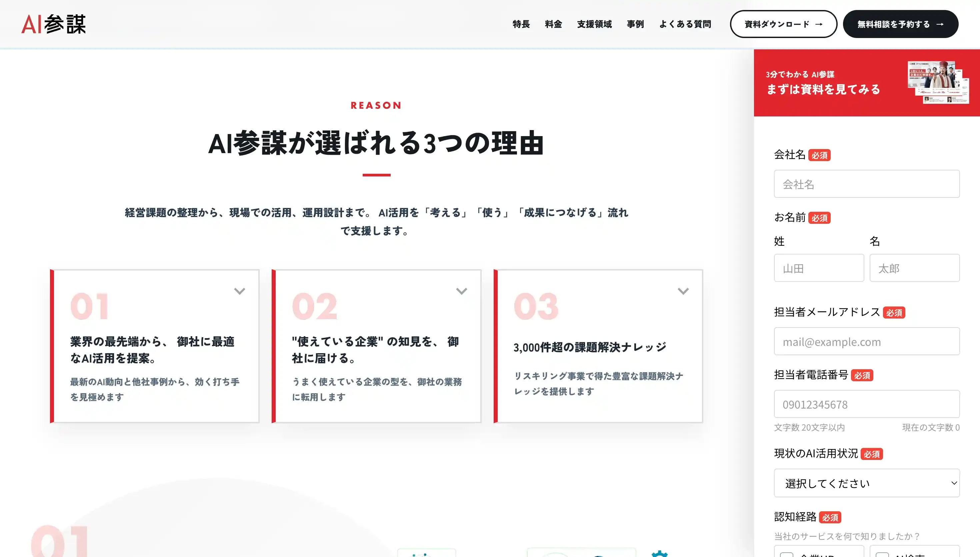
Task: Click the large 02 number on the second card
Action: (314, 307)
